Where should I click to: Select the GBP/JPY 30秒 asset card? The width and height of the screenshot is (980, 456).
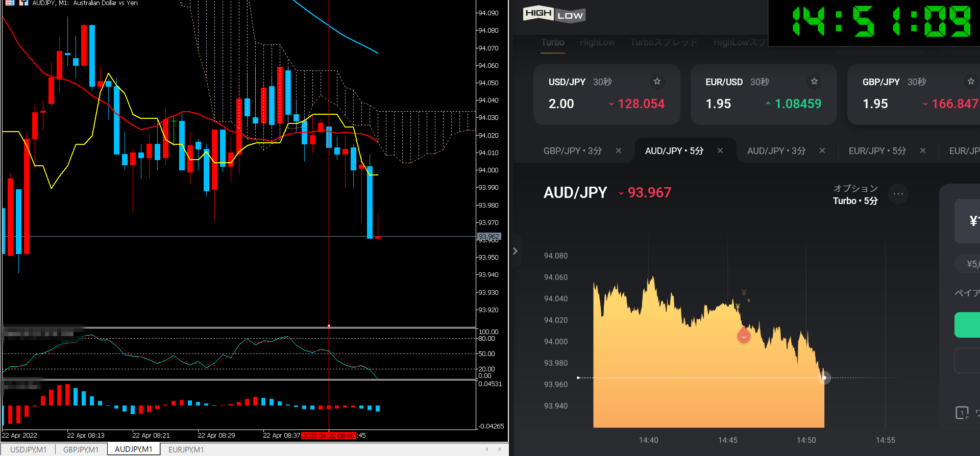click(914, 94)
